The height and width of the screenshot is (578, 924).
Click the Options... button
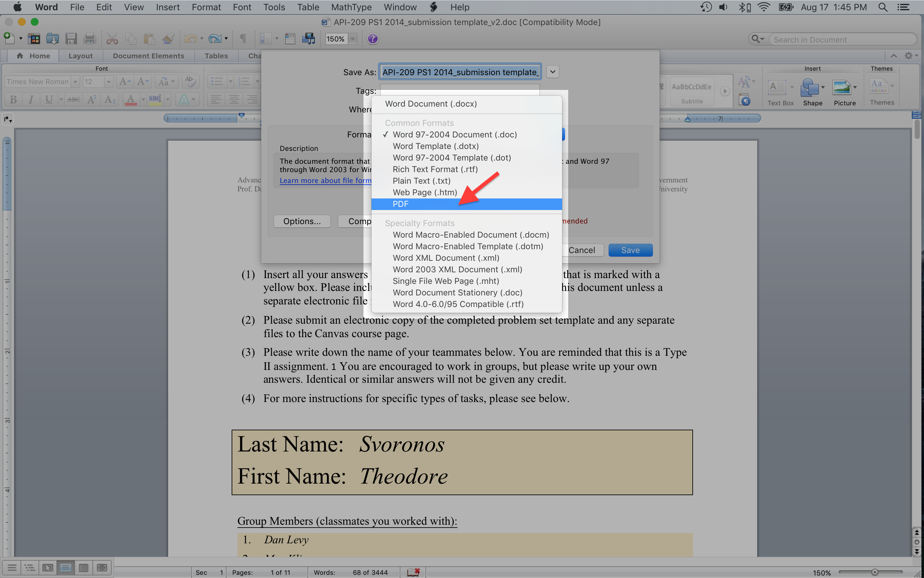click(x=302, y=221)
